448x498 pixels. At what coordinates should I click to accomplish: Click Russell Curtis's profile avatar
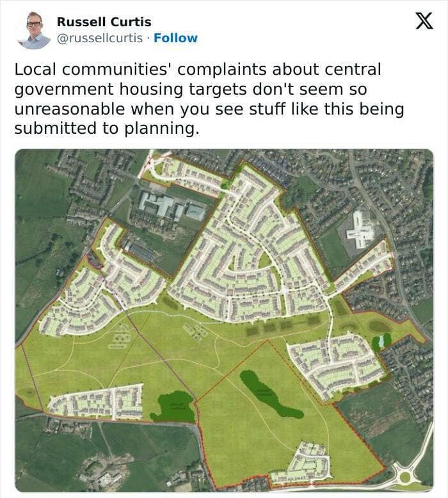34,30
